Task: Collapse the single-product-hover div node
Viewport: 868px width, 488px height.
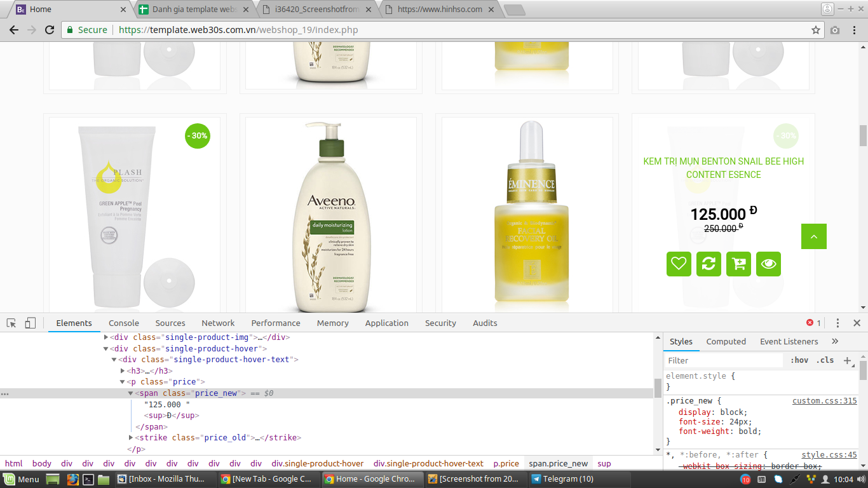Action: coord(106,349)
